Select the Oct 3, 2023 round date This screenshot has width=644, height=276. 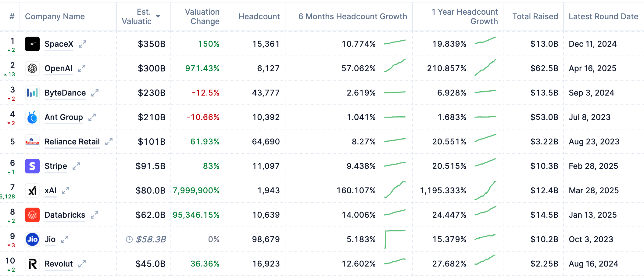pos(591,239)
